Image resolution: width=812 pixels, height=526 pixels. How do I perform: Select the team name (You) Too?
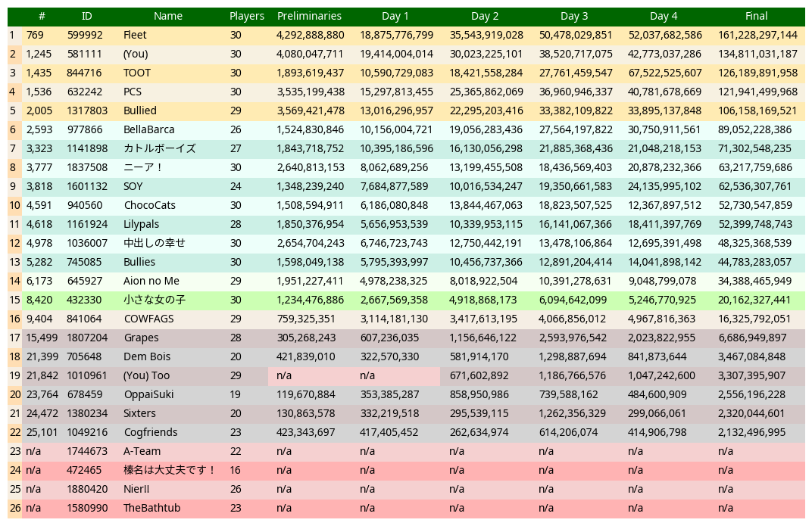pos(146,375)
